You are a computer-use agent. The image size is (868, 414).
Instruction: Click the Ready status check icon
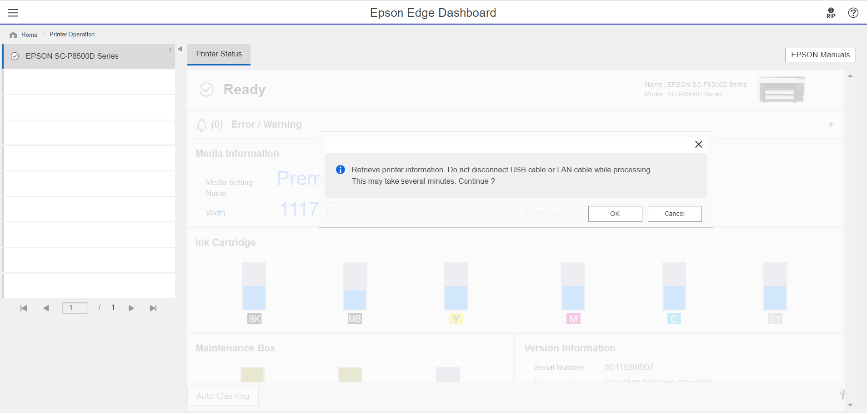pos(207,90)
